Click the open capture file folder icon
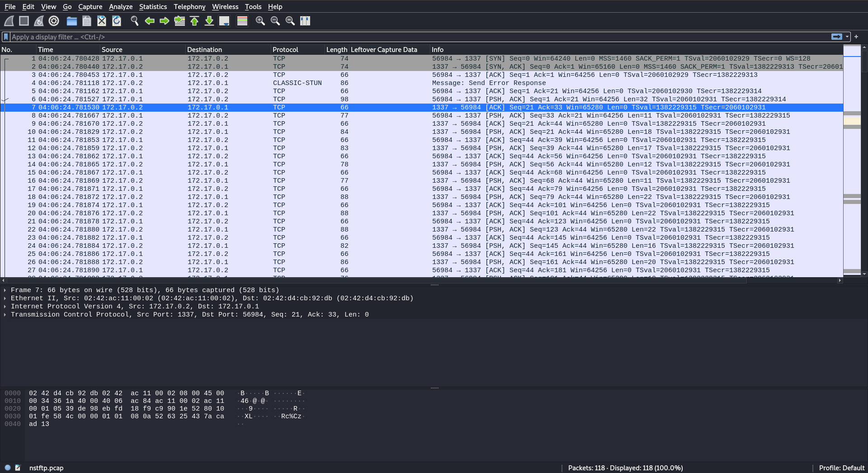Screen dimensions: 868x473 pyautogui.click(x=71, y=21)
